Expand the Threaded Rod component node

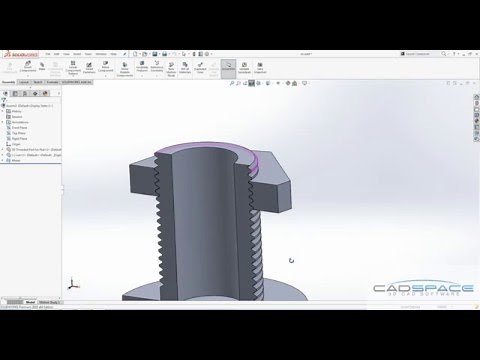[3, 150]
